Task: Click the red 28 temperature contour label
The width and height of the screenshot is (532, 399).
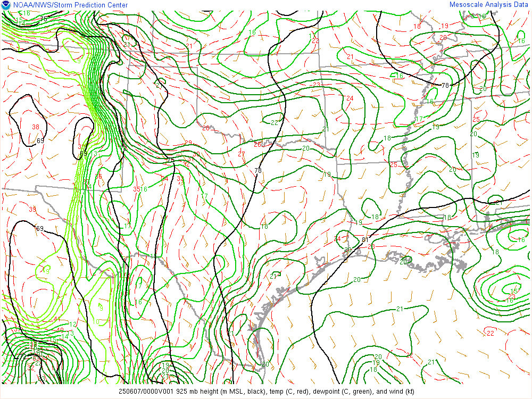Action: tap(205, 128)
